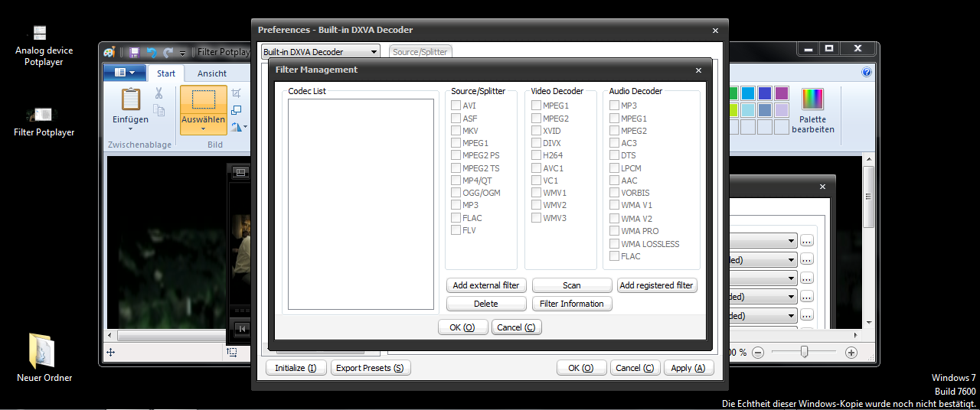Expand the Auswählen selection dropdown arrow
Screen dimensions: 980x410
click(204, 129)
